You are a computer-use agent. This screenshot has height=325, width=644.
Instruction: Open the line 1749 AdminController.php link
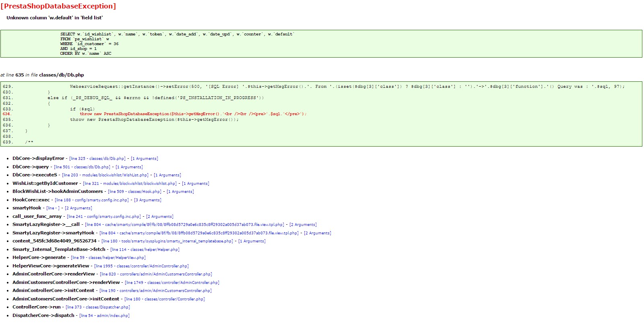click(x=172, y=283)
